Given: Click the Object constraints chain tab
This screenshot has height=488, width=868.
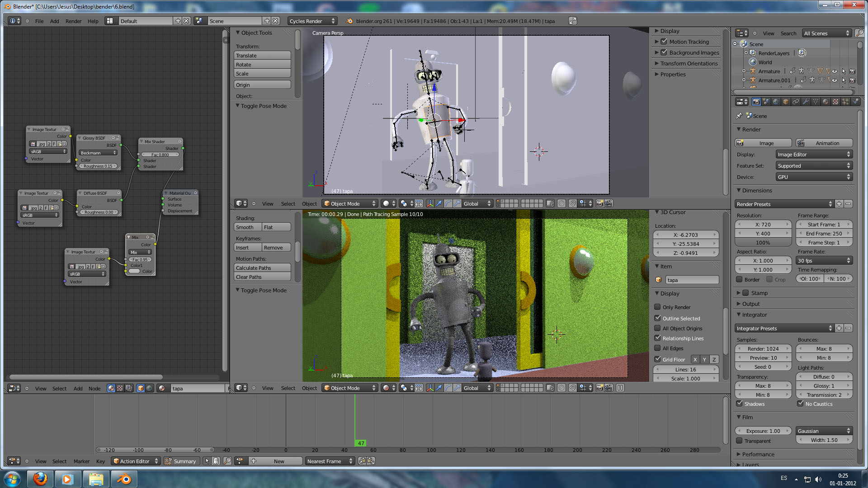Looking at the screenshot, I should (x=796, y=102).
